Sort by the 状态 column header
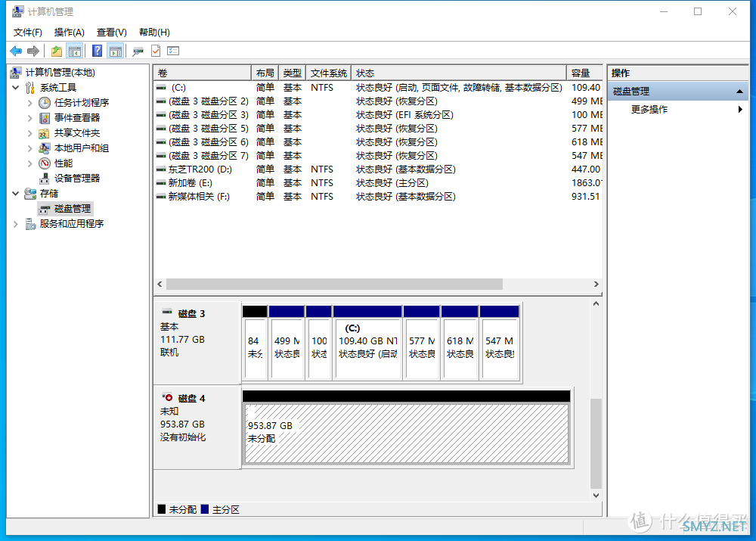 tap(459, 73)
